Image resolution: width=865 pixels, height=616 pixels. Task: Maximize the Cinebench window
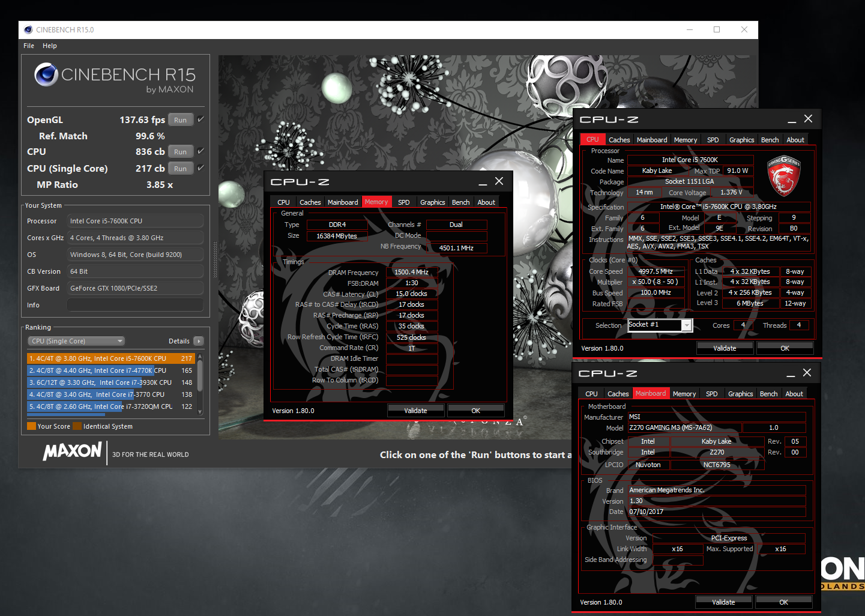pos(717,29)
